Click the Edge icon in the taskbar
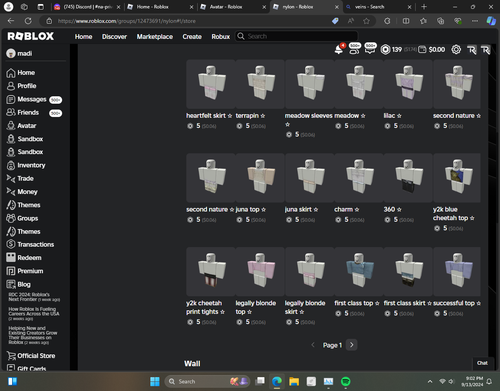Viewport: 500px width, 391px height. 277,381
